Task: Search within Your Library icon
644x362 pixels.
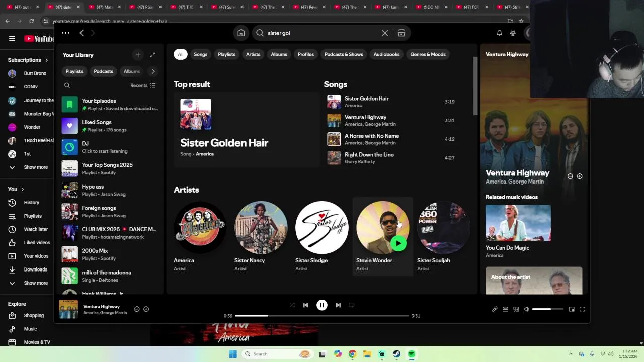Action: click(67, 85)
